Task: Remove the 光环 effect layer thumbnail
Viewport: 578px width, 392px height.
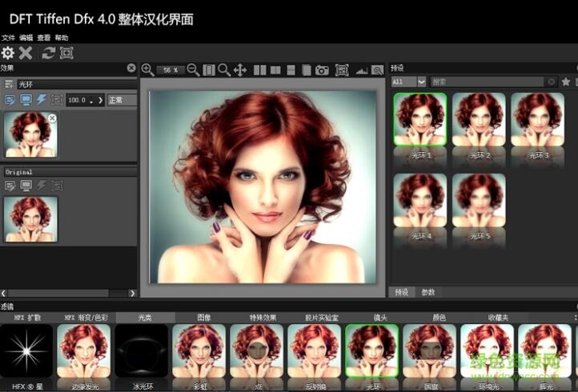Action: click(52, 118)
